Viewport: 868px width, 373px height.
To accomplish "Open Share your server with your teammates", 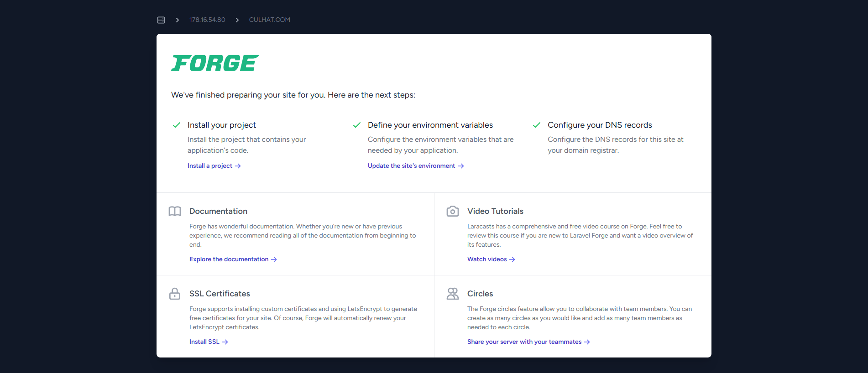I will tap(528, 342).
